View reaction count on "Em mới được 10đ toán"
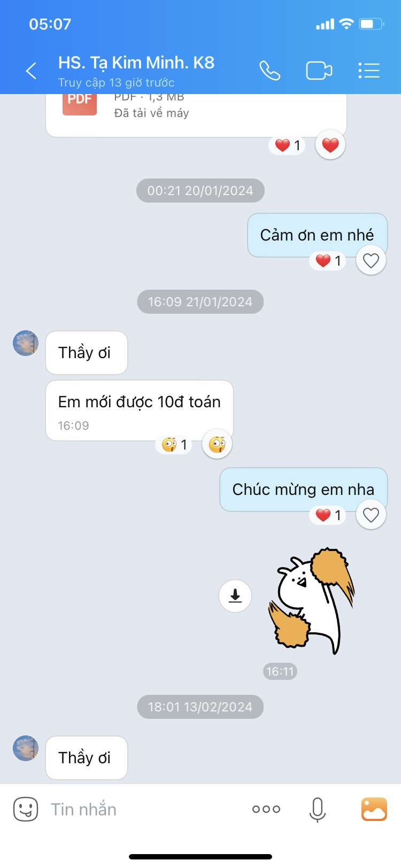401x868 pixels. point(174,445)
